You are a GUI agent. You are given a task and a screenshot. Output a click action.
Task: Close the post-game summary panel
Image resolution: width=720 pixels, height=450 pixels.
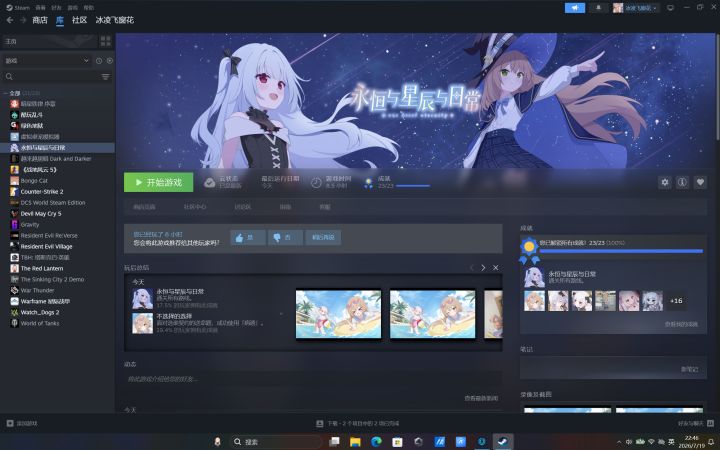495,268
